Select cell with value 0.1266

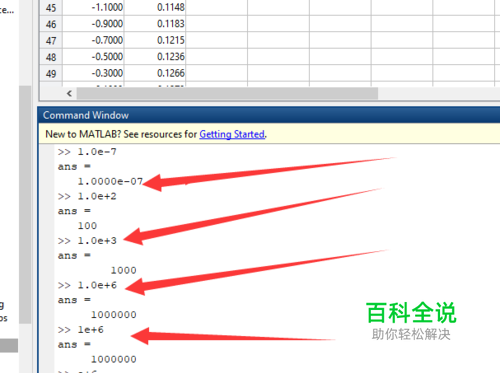click(x=155, y=73)
